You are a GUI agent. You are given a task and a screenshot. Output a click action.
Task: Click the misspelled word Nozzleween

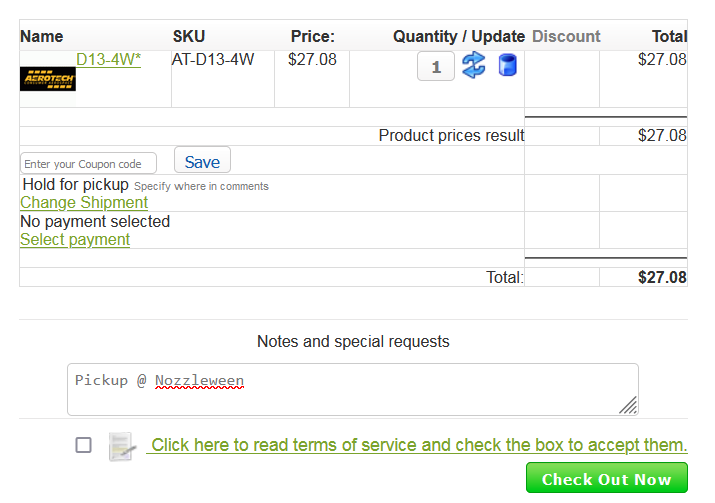[199, 381]
